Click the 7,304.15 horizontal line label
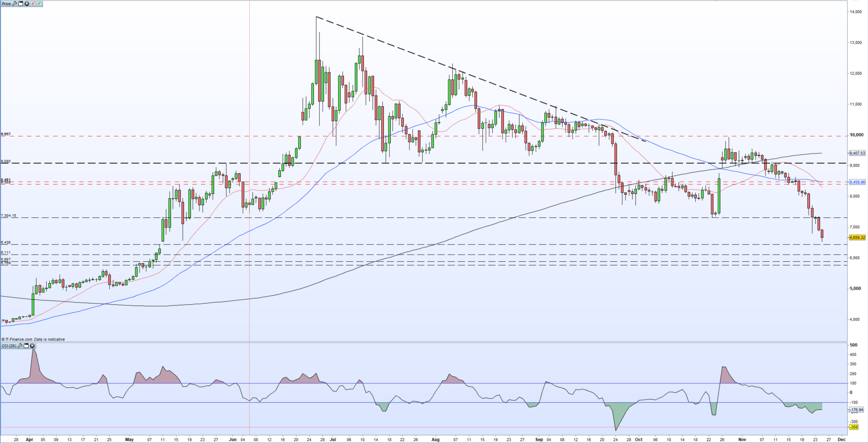Screen dimensions: 868x443 point(9,216)
